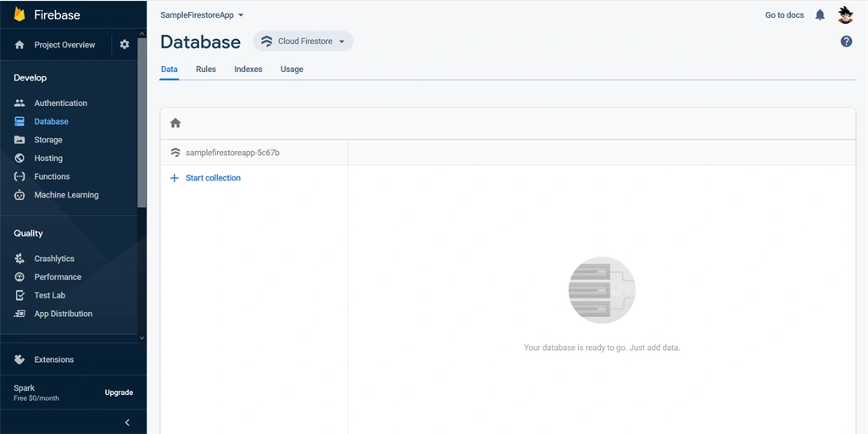This screenshot has height=434, width=868.
Task: Open Machine Learning in the sidebar
Action: tap(66, 195)
